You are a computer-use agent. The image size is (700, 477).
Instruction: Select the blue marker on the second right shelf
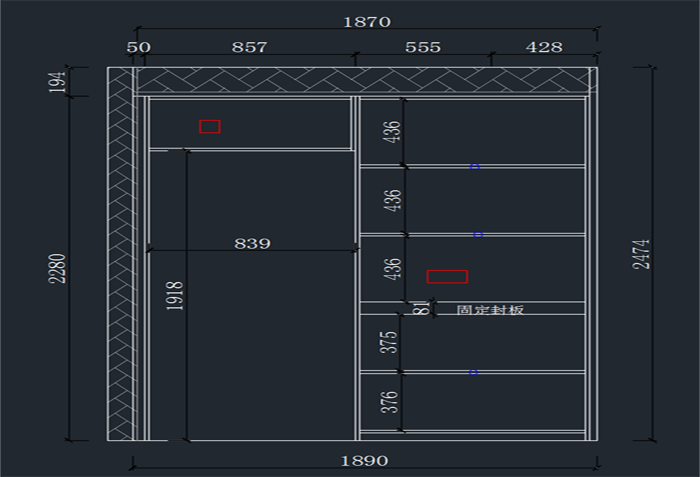[x=478, y=234]
